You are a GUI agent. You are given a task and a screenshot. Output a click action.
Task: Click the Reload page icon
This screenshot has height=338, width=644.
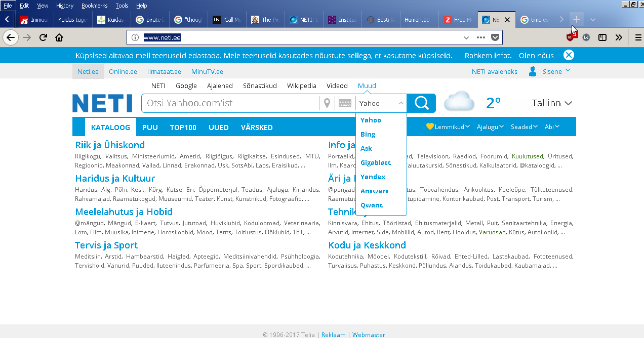point(44,37)
